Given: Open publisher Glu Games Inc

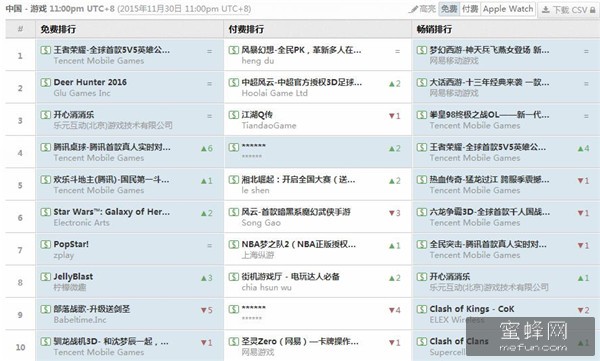Looking at the screenshot, I should [82, 93].
